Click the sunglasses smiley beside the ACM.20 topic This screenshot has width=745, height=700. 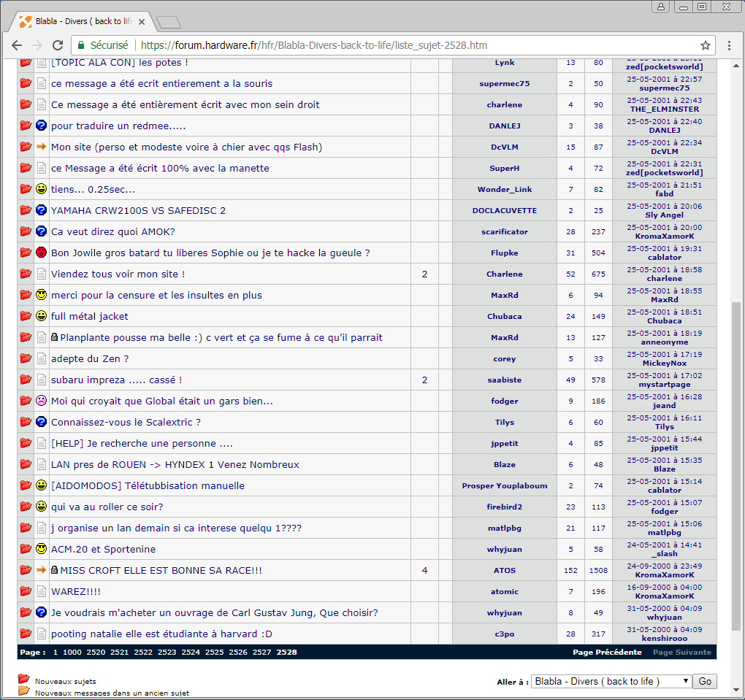pos(42,549)
